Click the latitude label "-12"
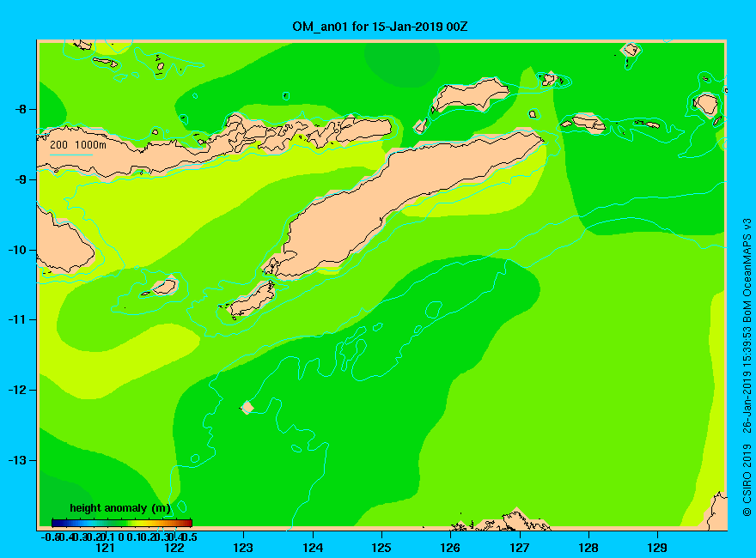 click(x=17, y=390)
